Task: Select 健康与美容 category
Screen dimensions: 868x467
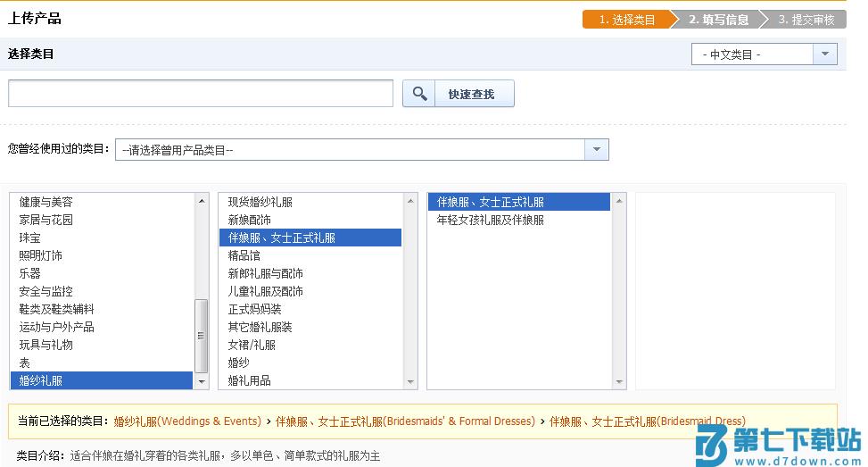Action: point(46,202)
